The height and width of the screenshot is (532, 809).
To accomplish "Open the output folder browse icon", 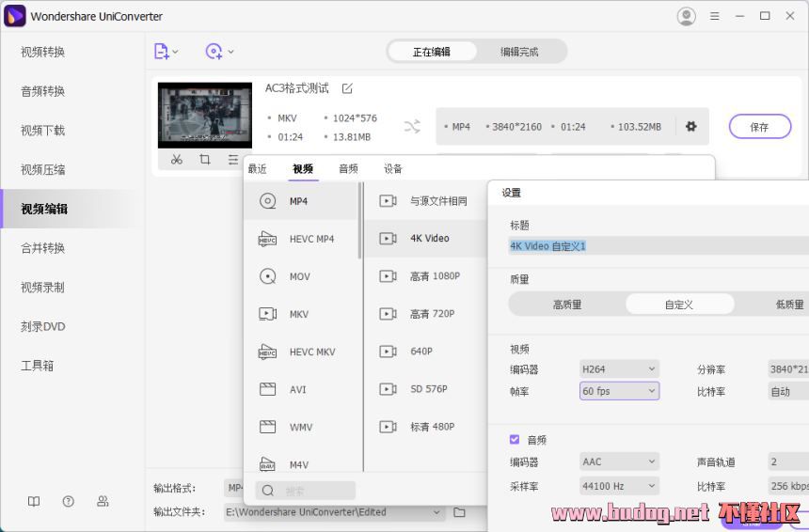I will pyautogui.click(x=460, y=512).
